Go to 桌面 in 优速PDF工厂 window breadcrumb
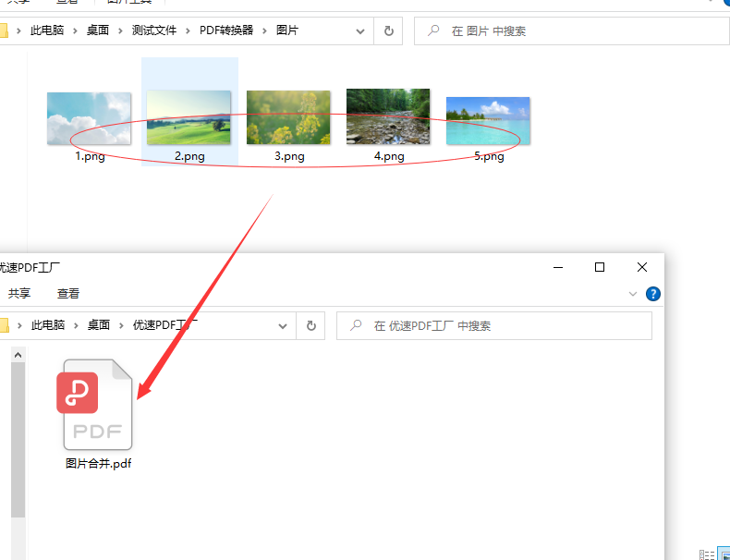The width and height of the screenshot is (730, 560). click(99, 325)
